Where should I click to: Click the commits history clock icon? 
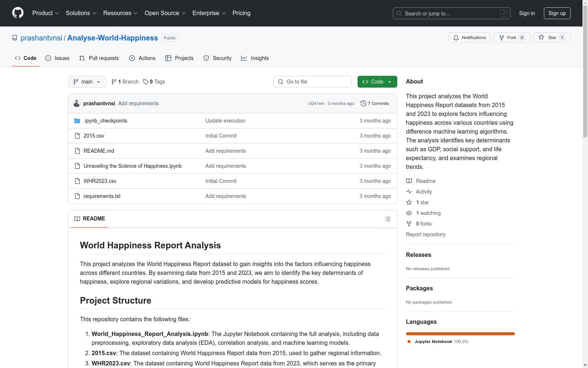(x=363, y=103)
